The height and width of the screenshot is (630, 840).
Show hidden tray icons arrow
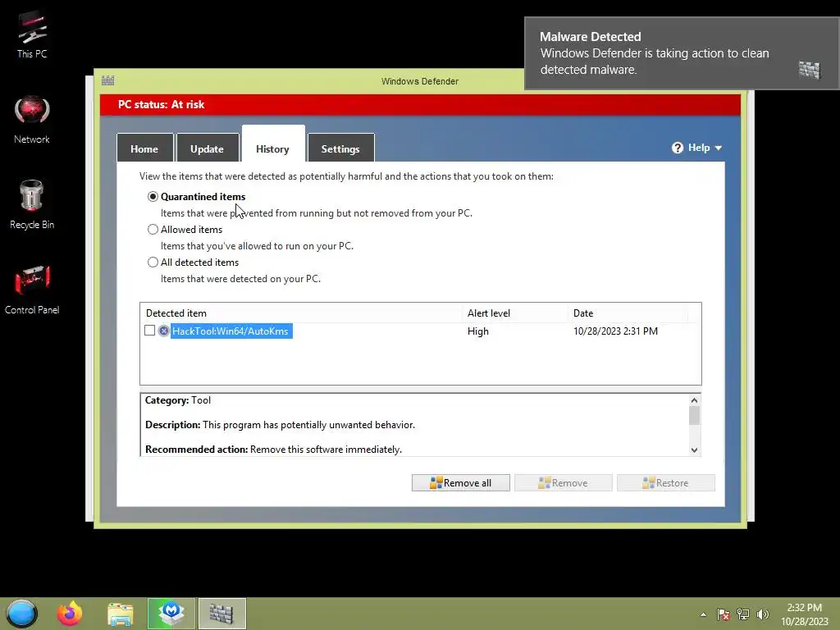click(703, 614)
